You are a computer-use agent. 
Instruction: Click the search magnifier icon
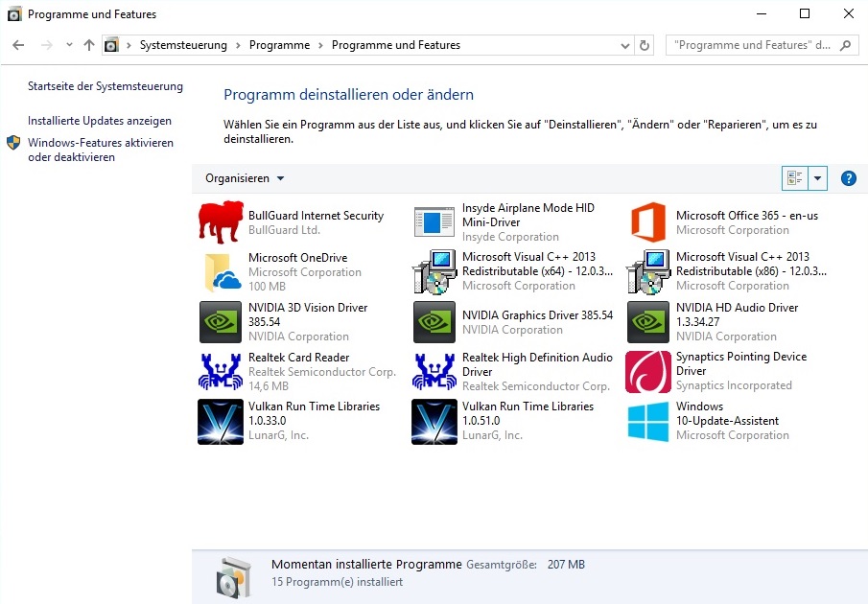845,45
